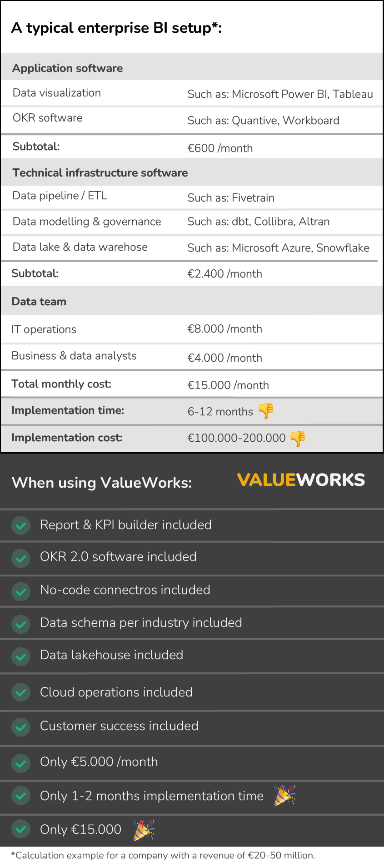384x868 pixels.
Task: Click the green check beside Only €5.000 /month
Action: tap(21, 762)
